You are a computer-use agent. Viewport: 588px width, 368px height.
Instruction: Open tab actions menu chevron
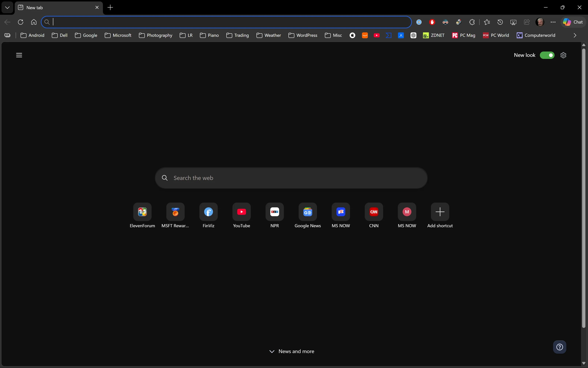[x=7, y=8]
